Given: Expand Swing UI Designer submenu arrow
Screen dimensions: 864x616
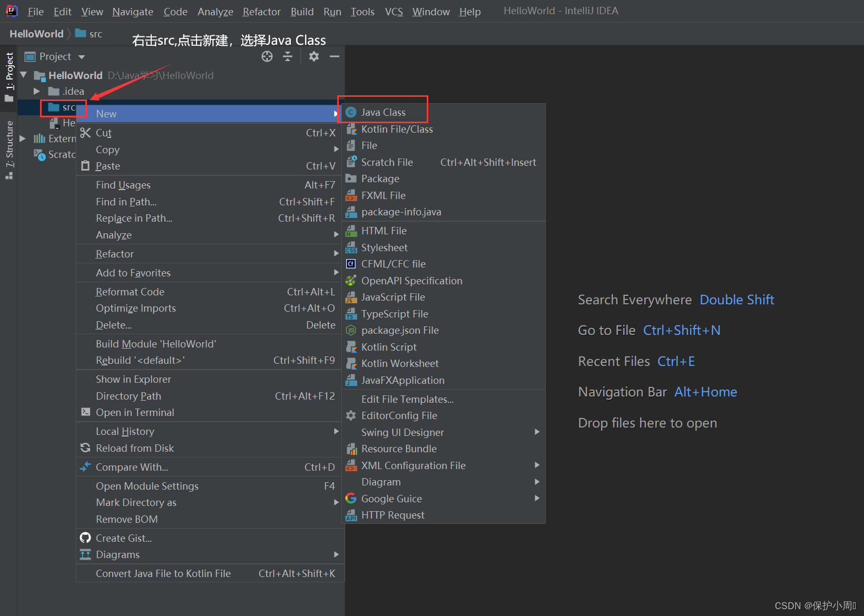Looking at the screenshot, I should [537, 432].
